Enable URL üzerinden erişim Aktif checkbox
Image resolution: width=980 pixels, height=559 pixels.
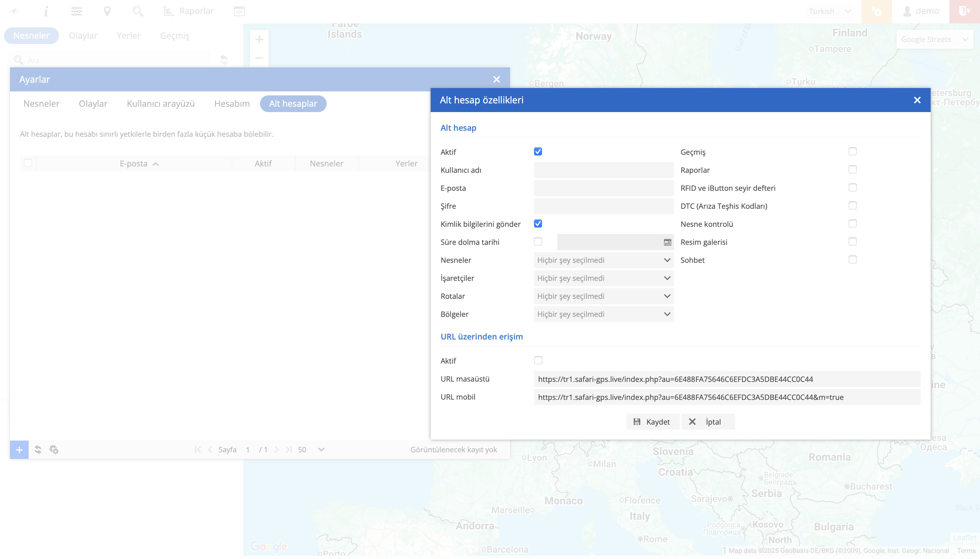coord(538,360)
